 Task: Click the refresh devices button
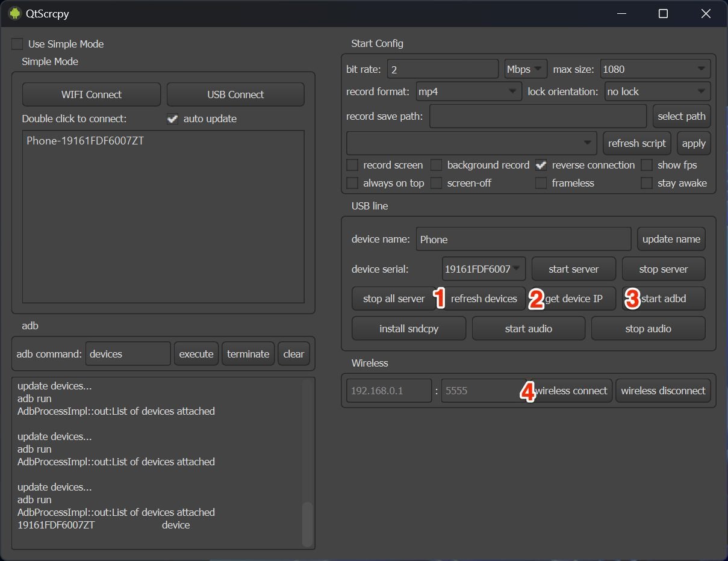pos(484,299)
